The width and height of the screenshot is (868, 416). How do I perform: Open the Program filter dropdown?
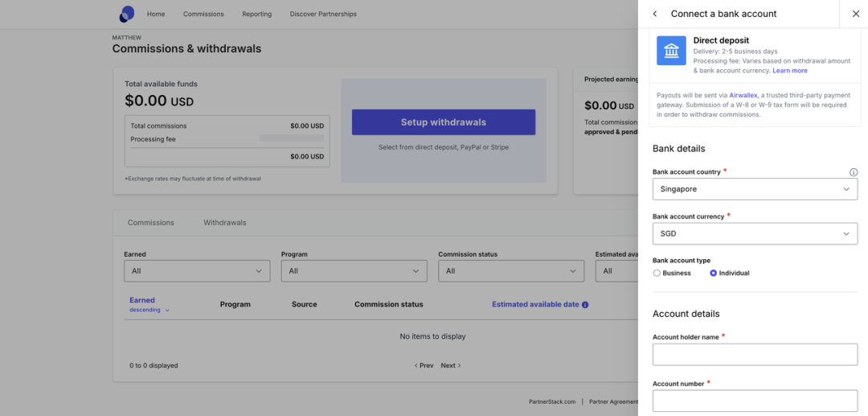(x=354, y=271)
